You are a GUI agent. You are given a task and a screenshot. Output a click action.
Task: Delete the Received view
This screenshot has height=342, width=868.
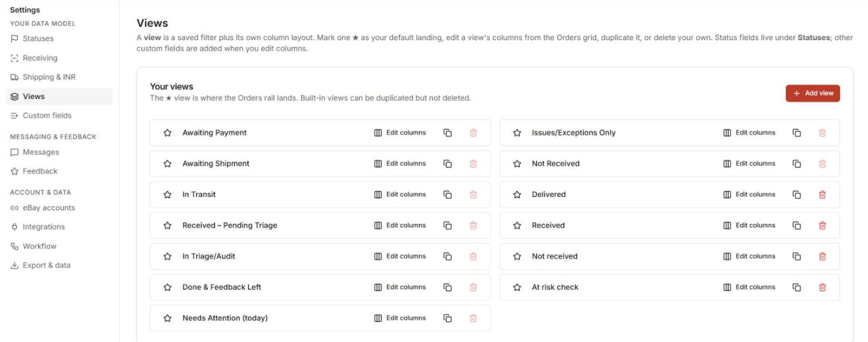coord(822,225)
